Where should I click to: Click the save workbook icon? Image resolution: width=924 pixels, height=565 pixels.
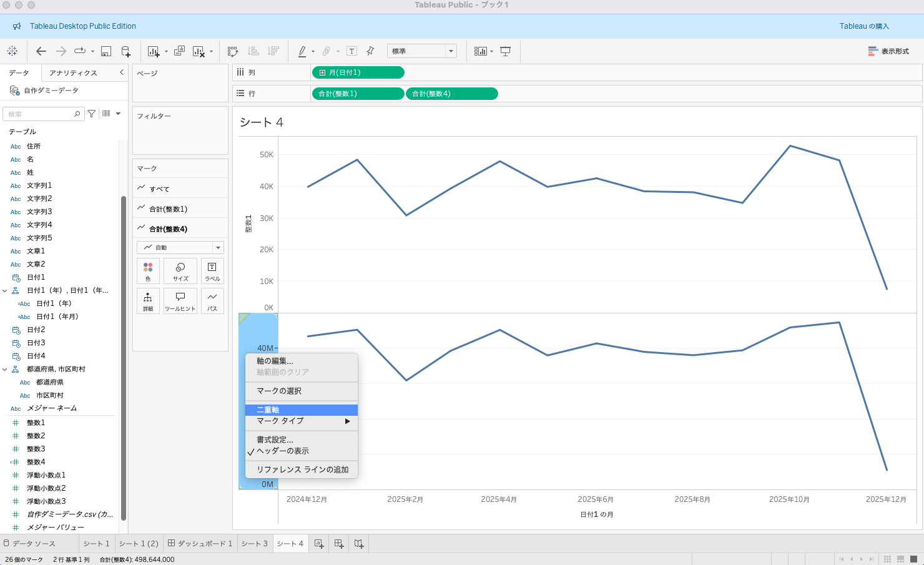coord(106,51)
